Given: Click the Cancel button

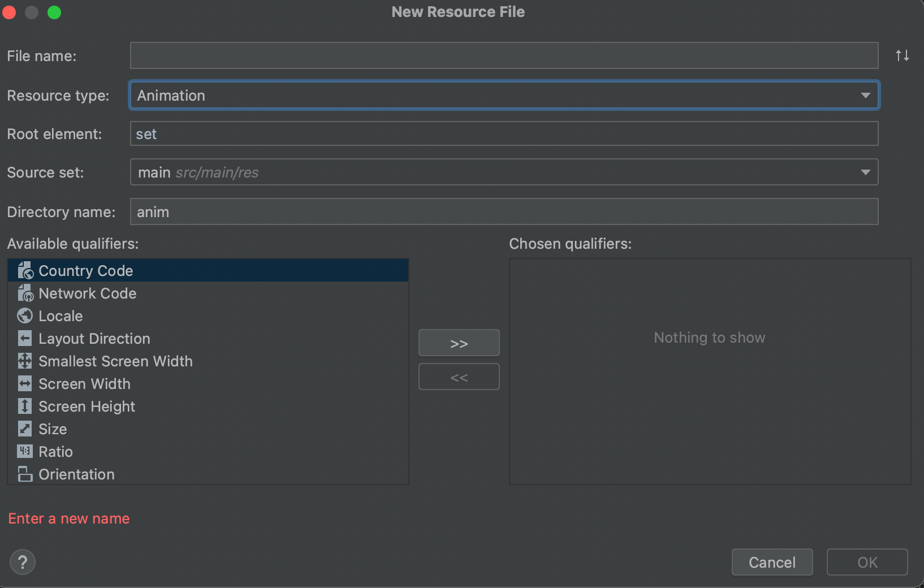Looking at the screenshot, I should (x=772, y=562).
